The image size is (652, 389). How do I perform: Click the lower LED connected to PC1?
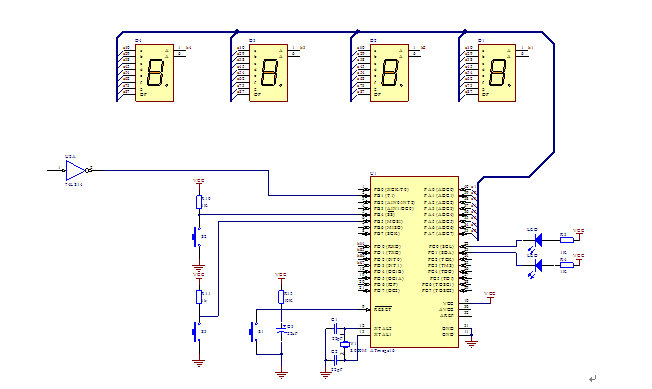tap(537, 265)
